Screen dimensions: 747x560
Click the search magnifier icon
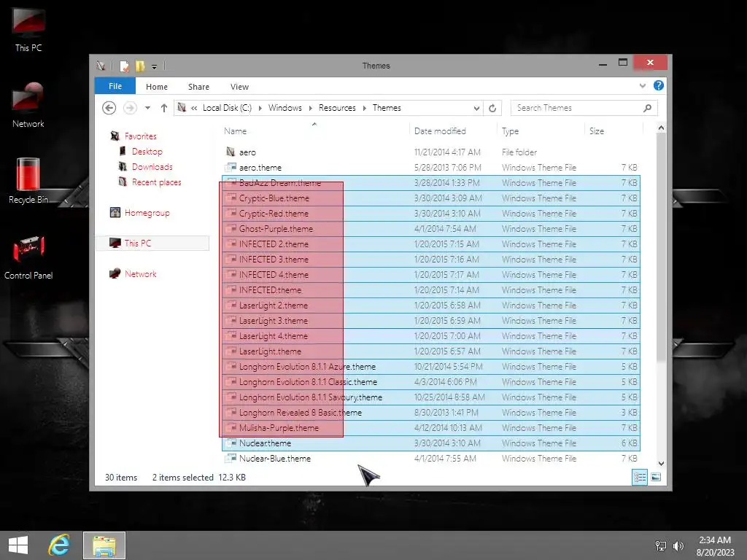pos(647,108)
